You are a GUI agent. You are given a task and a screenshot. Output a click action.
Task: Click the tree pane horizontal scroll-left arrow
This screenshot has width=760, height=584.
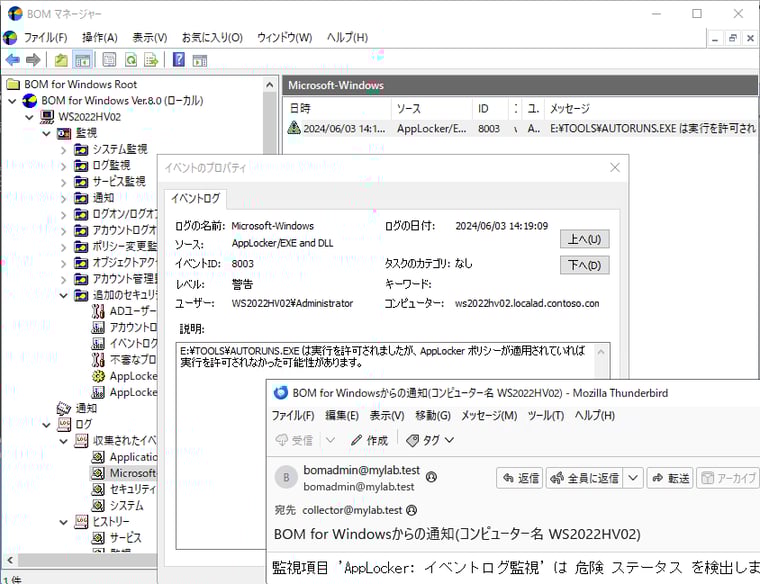pyautogui.click(x=10, y=560)
